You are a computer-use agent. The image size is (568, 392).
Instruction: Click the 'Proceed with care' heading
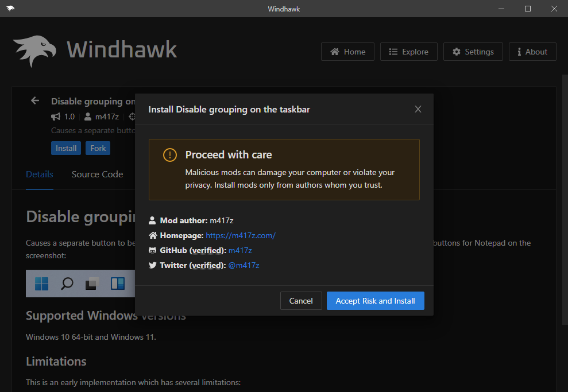[x=229, y=154]
